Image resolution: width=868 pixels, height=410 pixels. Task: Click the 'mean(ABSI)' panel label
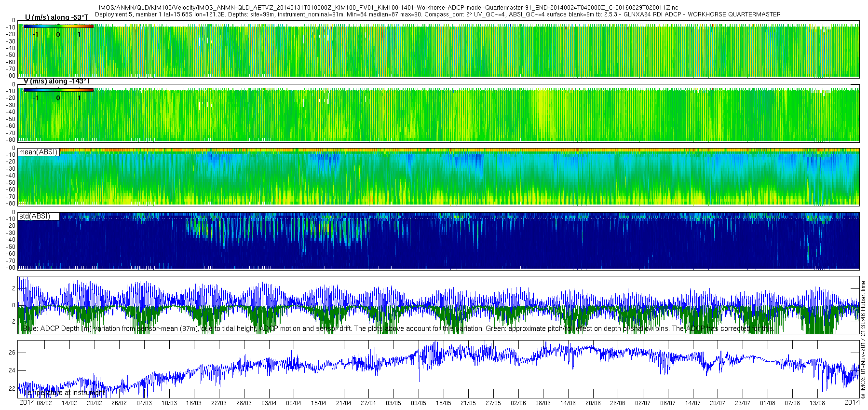point(38,152)
